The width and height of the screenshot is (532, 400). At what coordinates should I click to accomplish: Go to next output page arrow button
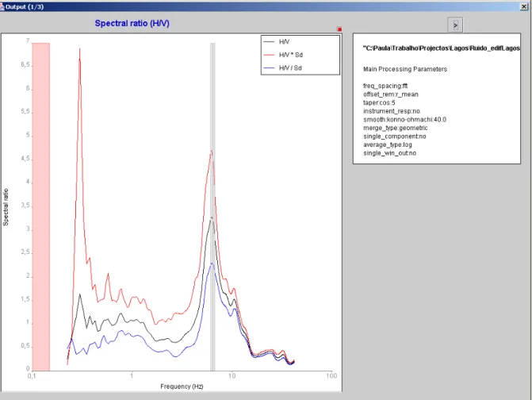[455, 25]
